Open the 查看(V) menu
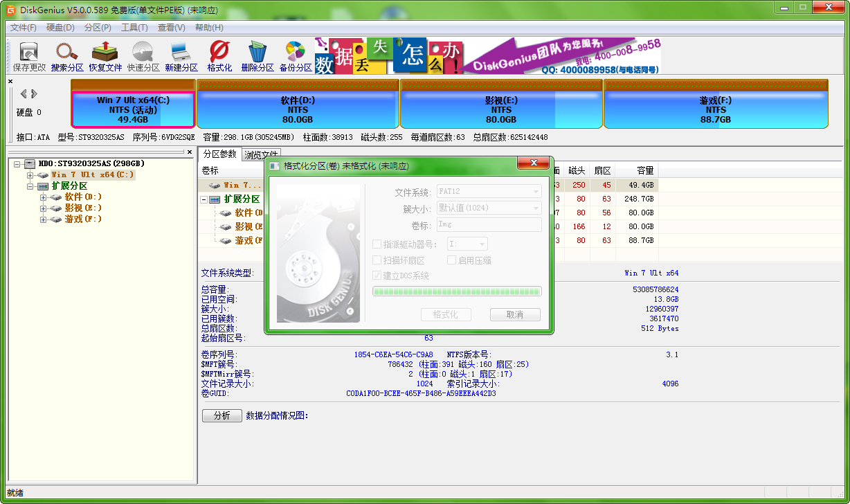 click(171, 28)
